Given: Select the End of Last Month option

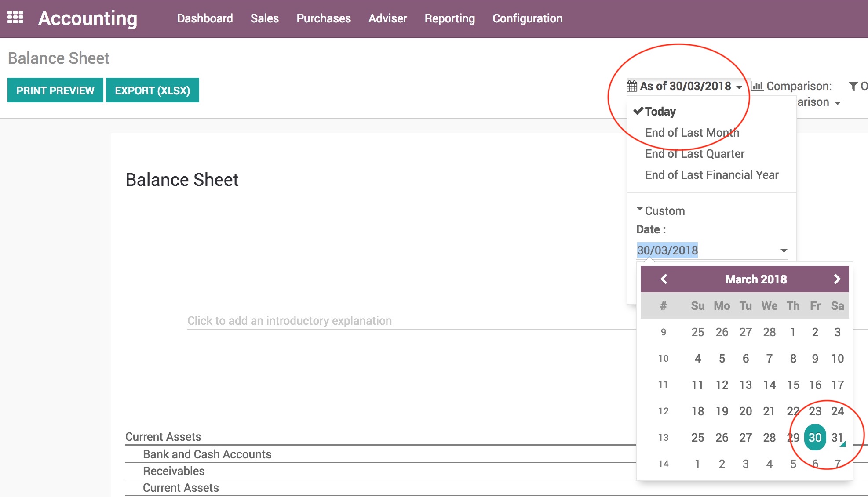Looking at the screenshot, I should (x=692, y=132).
